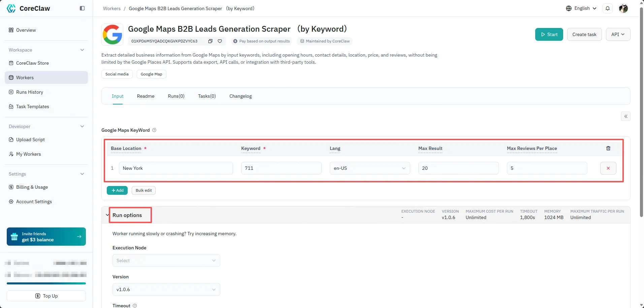The height and width of the screenshot is (308, 644).
Task: Collapse the Run options section
Action: [107, 215]
